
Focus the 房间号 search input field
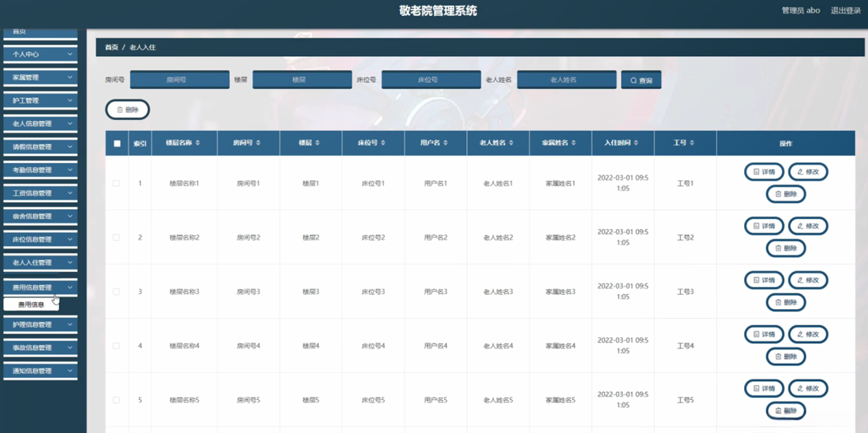click(x=179, y=80)
